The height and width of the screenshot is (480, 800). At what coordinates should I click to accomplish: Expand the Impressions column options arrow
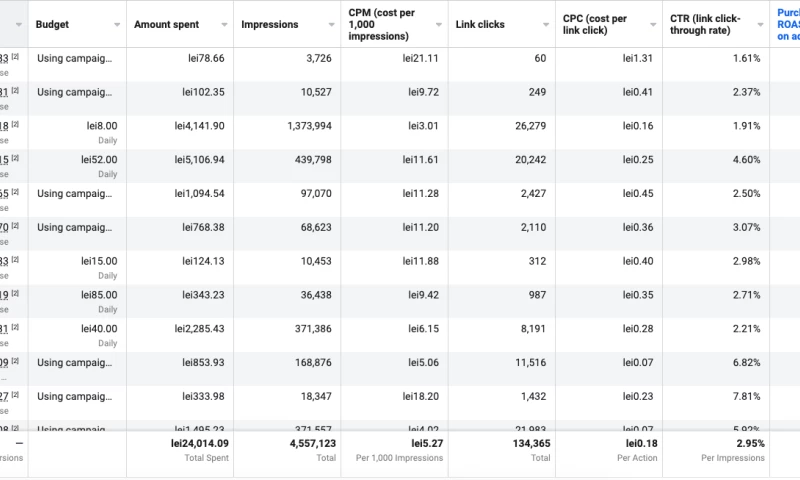click(331, 24)
